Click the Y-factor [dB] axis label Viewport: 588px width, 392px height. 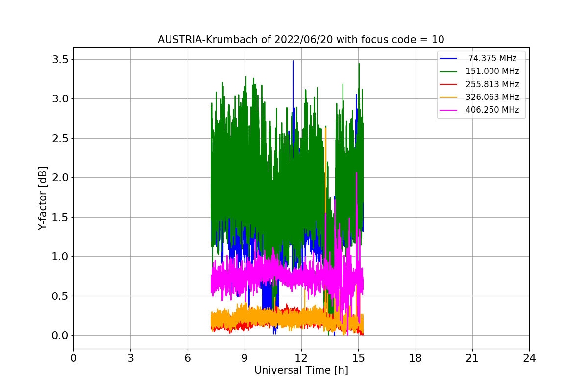coord(43,198)
